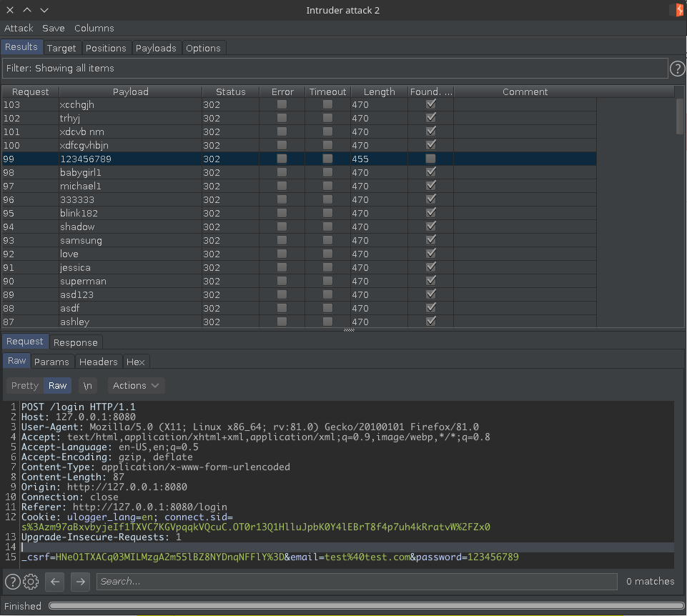Select row with payload xdfcgvhbjn

pyautogui.click(x=299, y=146)
